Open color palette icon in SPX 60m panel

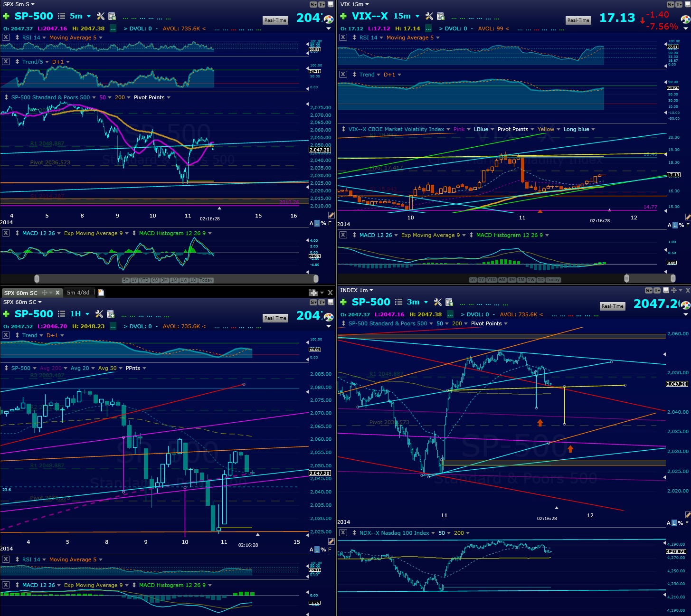pyautogui.click(x=329, y=316)
